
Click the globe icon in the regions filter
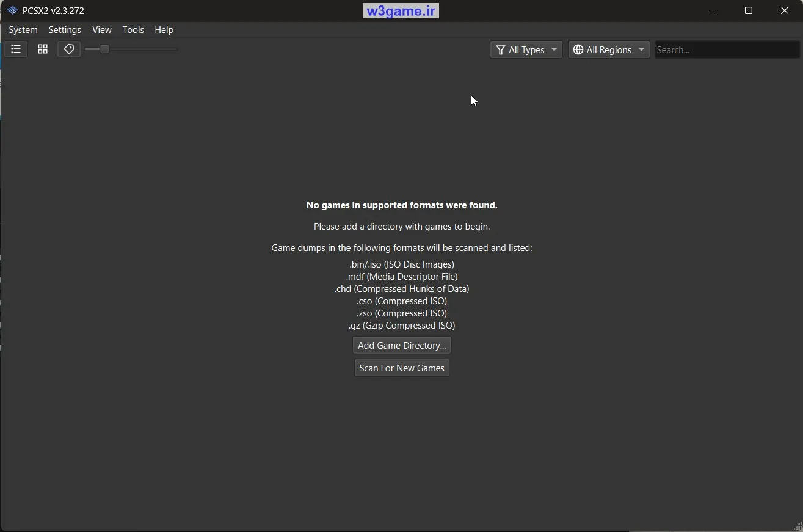coord(578,50)
